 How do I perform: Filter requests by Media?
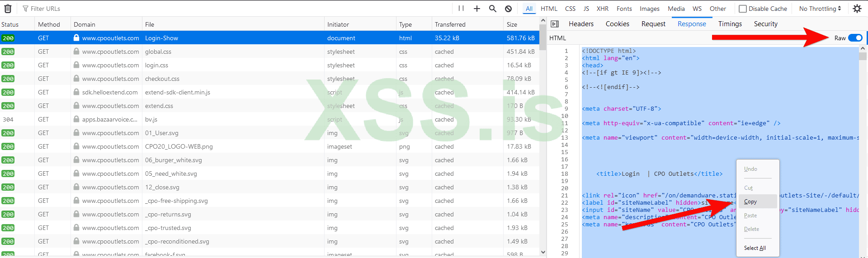pyautogui.click(x=676, y=9)
